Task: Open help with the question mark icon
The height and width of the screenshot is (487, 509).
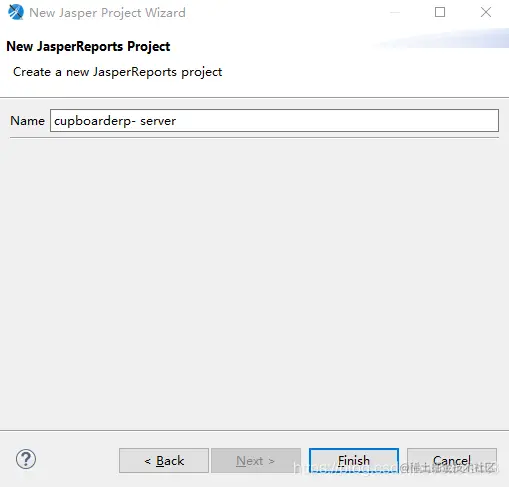Action: 26,459
